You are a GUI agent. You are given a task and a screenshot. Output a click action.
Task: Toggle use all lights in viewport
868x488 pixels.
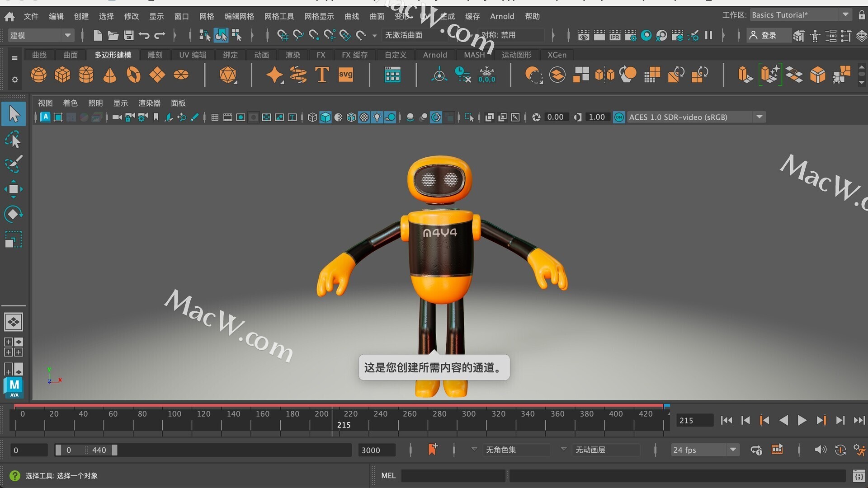(x=377, y=117)
